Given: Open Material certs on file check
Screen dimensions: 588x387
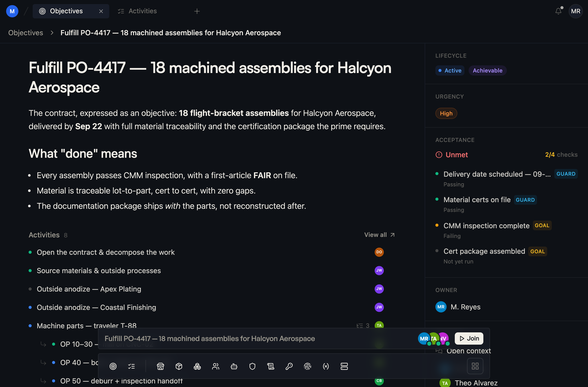Looking at the screenshot, I should [x=506, y=204].
